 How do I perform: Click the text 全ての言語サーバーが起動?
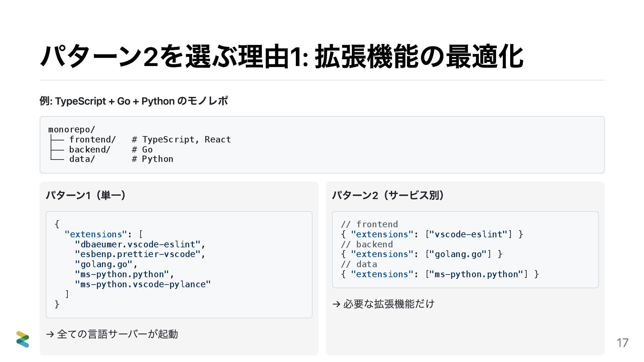click(117, 334)
